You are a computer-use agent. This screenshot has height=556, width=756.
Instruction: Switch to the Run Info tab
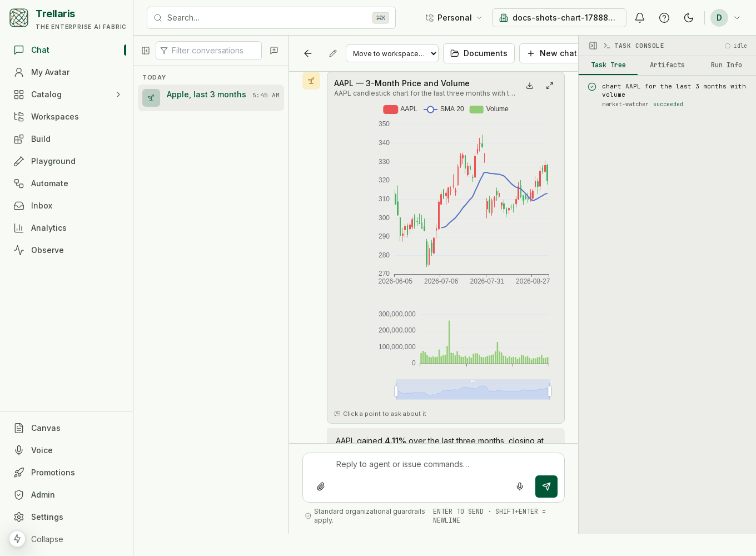click(726, 65)
